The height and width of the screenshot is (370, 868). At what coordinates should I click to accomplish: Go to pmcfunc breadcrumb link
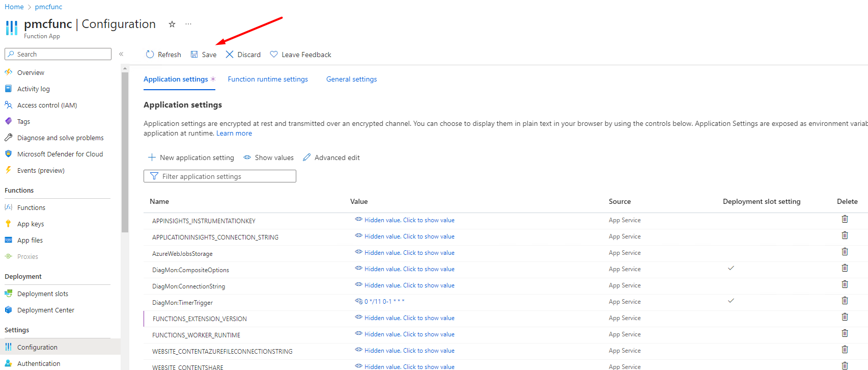point(48,7)
